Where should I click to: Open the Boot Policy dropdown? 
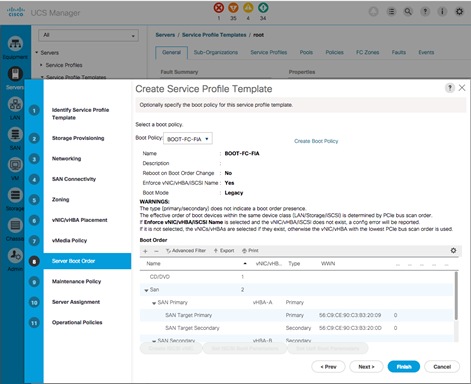[188, 139]
